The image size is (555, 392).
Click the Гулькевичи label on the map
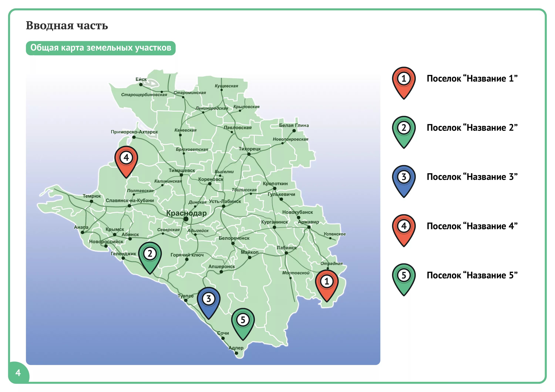[x=281, y=194]
